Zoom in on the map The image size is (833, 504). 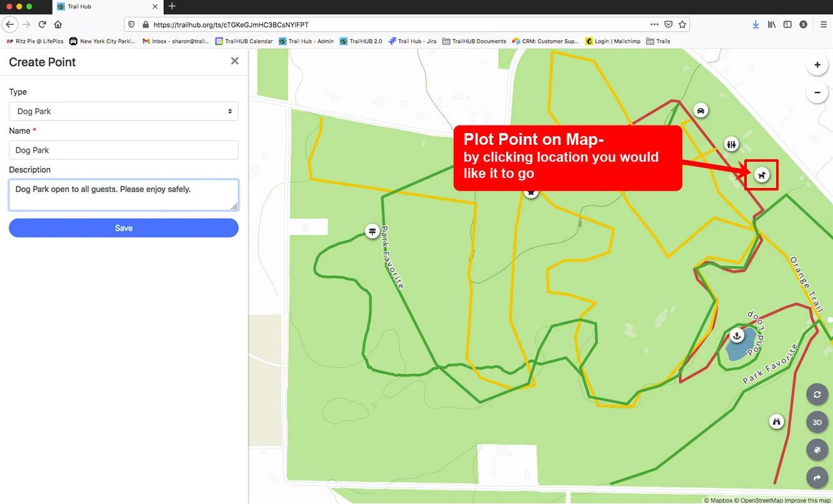pos(817,65)
